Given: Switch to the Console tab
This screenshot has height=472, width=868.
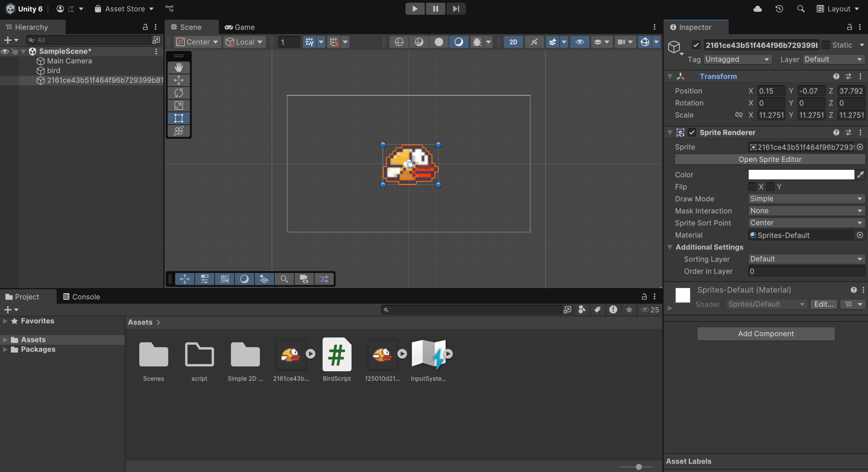Looking at the screenshot, I should (81, 297).
